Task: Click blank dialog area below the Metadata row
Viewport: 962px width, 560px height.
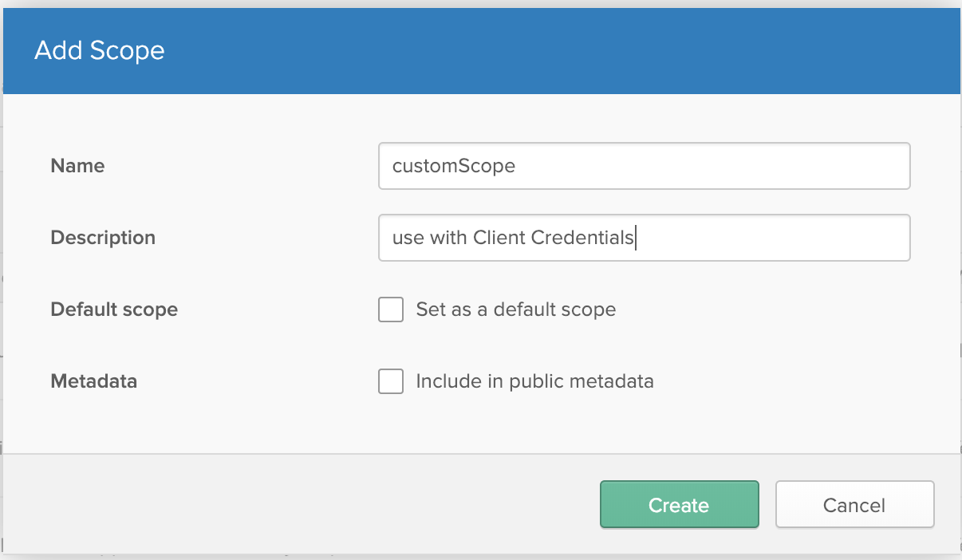Action: [479, 427]
